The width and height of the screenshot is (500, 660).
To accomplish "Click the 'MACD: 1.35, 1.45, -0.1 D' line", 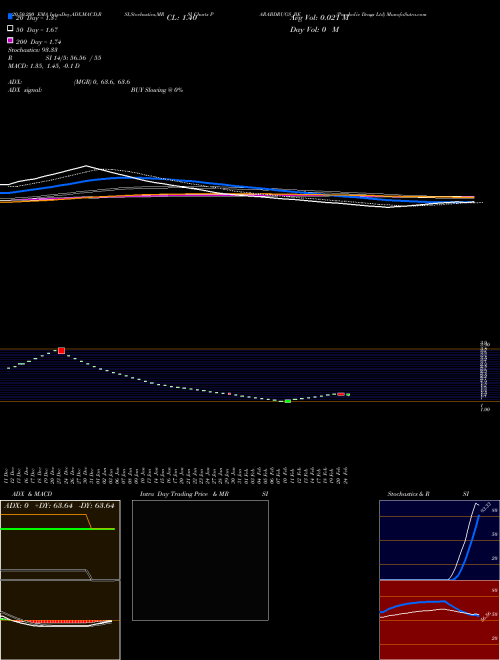I will click(44, 66).
